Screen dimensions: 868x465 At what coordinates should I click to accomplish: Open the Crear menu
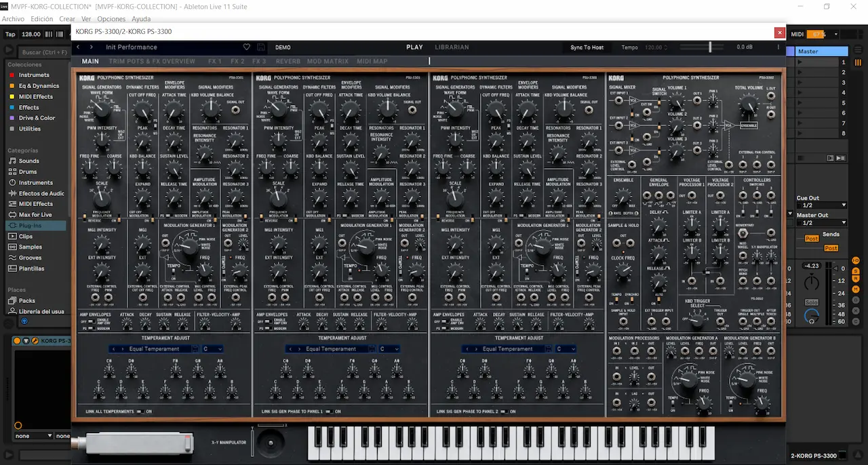tap(67, 19)
